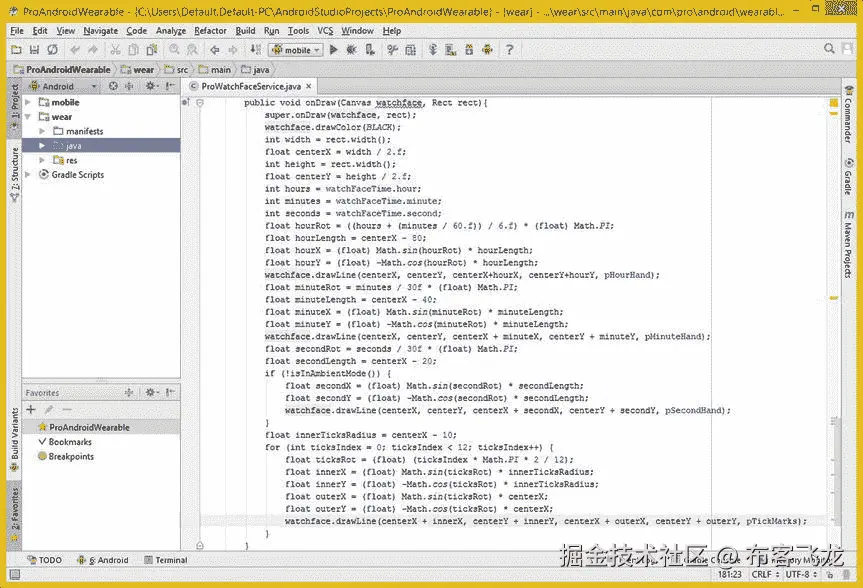
Task: Expand the Gradle Scripts node
Action: (x=28, y=175)
